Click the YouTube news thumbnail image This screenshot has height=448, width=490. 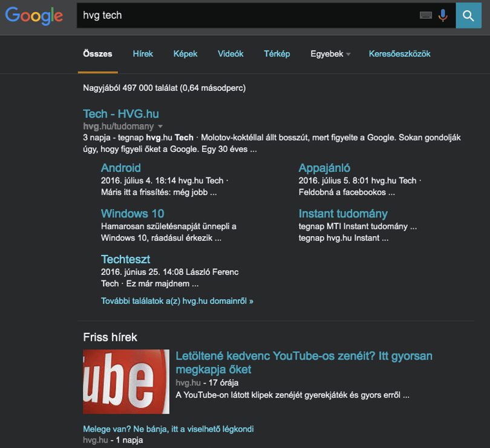[126, 381]
